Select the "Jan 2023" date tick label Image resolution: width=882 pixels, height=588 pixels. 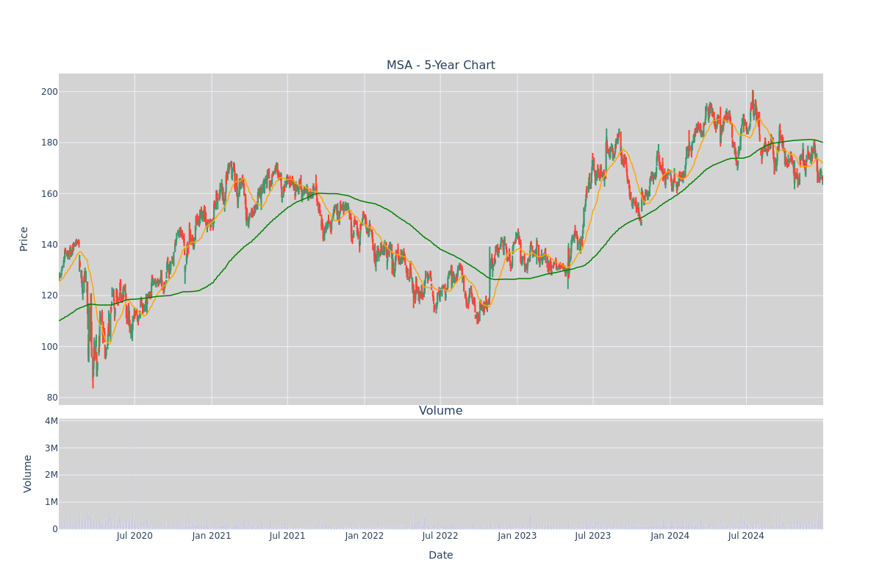[x=517, y=536]
